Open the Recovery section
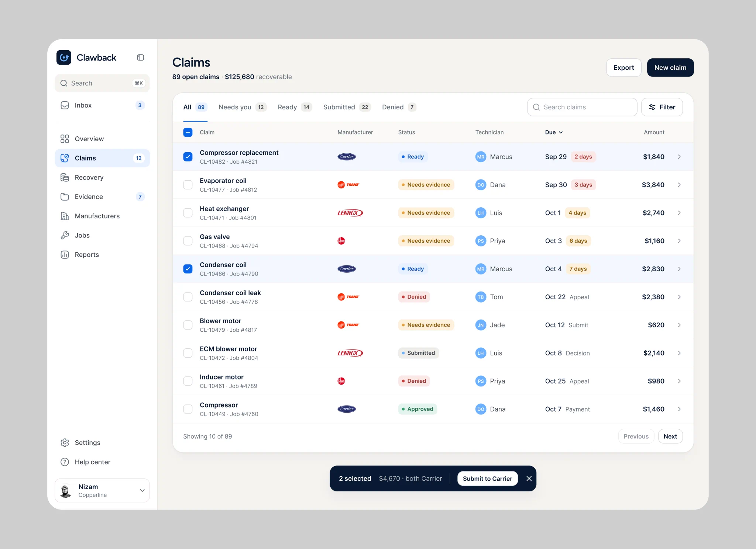The height and width of the screenshot is (549, 756). pyautogui.click(x=102, y=177)
